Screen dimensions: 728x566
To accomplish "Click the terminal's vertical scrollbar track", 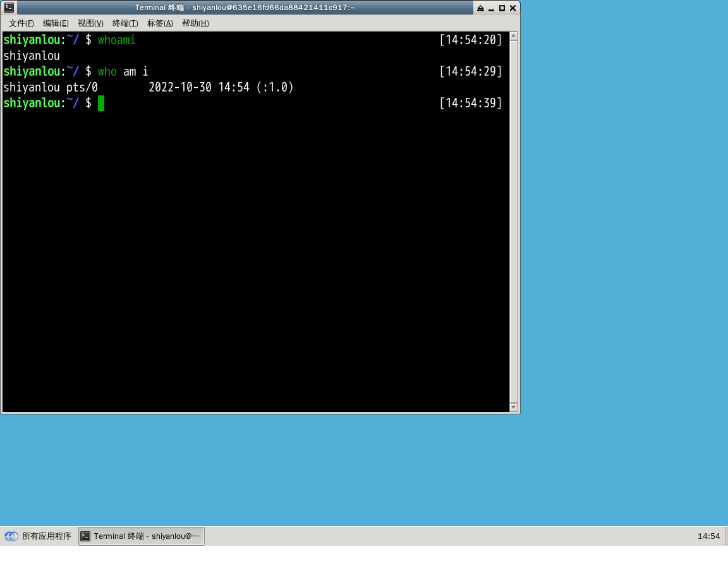I will tap(513, 221).
